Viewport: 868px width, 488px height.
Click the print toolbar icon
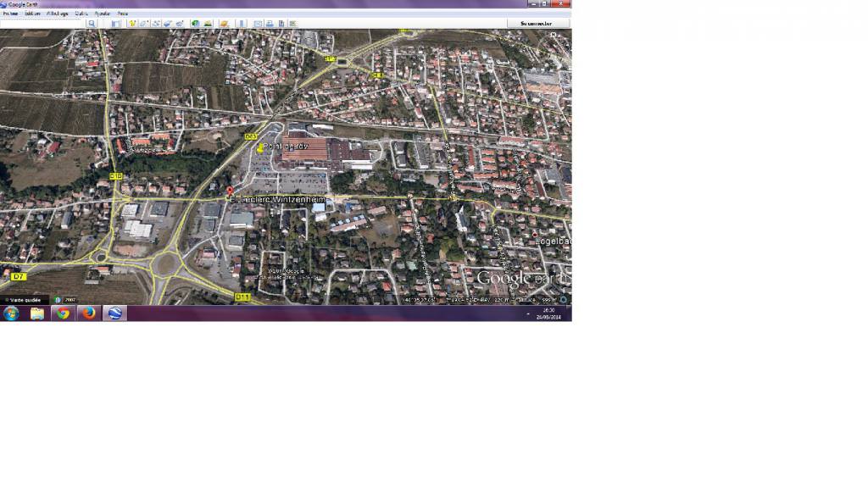pyautogui.click(x=270, y=23)
